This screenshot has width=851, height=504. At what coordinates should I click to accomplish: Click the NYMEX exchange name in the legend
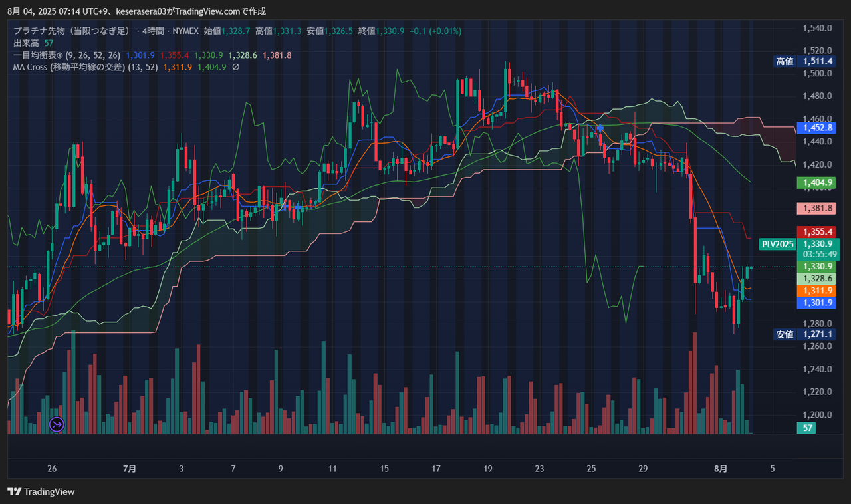pyautogui.click(x=185, y=31)
